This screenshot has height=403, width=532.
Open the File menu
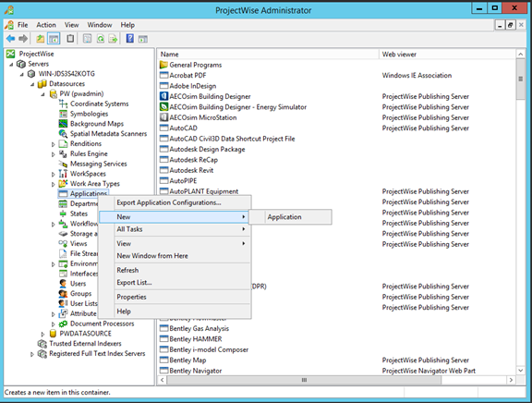tap(23, 25)
